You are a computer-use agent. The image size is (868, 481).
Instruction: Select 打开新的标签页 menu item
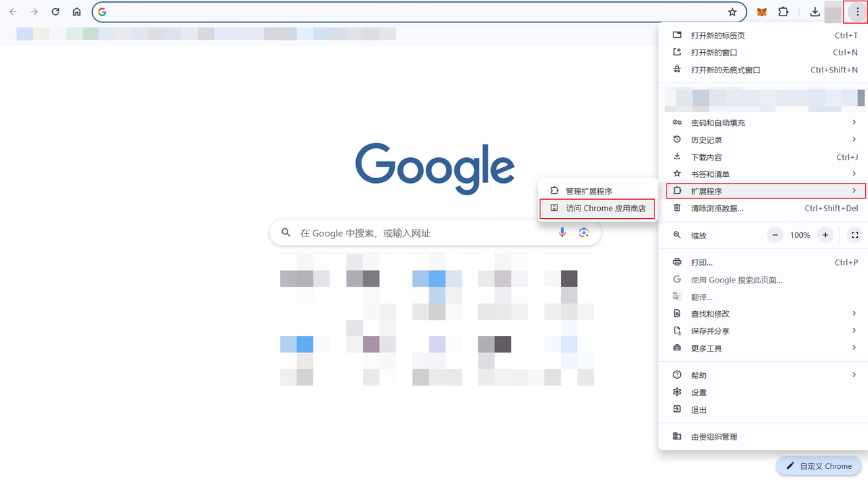(x=763, y=35)
